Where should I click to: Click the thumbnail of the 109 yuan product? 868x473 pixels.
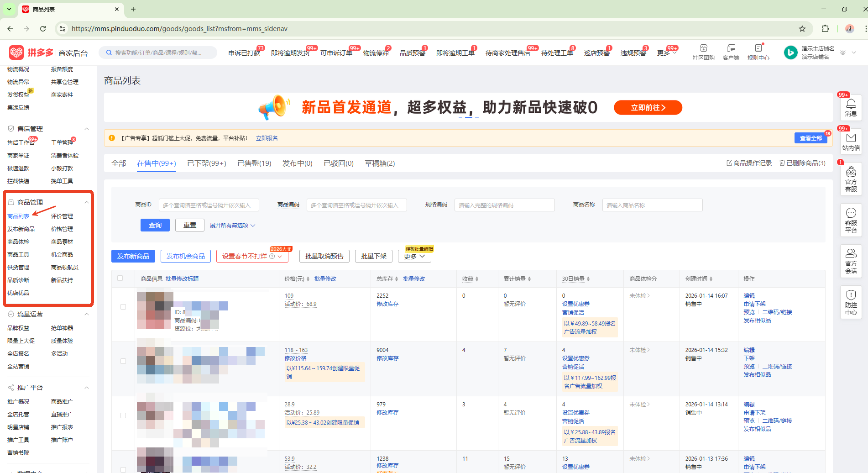pos(155,310)
